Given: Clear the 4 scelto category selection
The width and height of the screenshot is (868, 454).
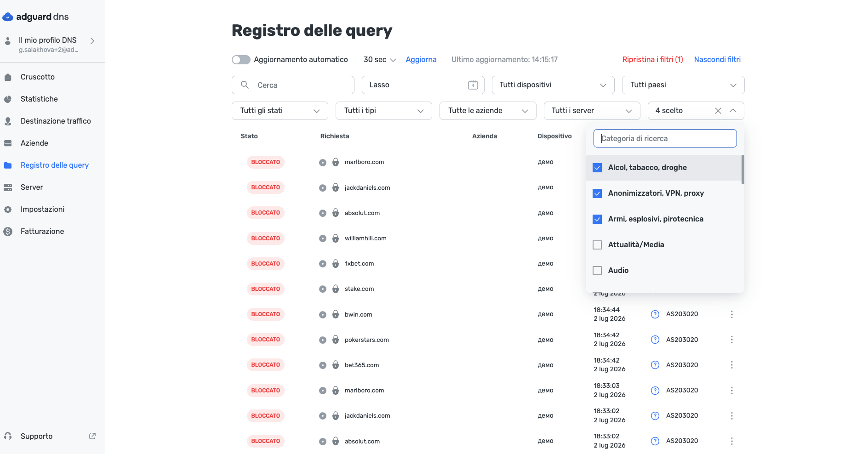Looking at the screenshot, I should (718, 111).
